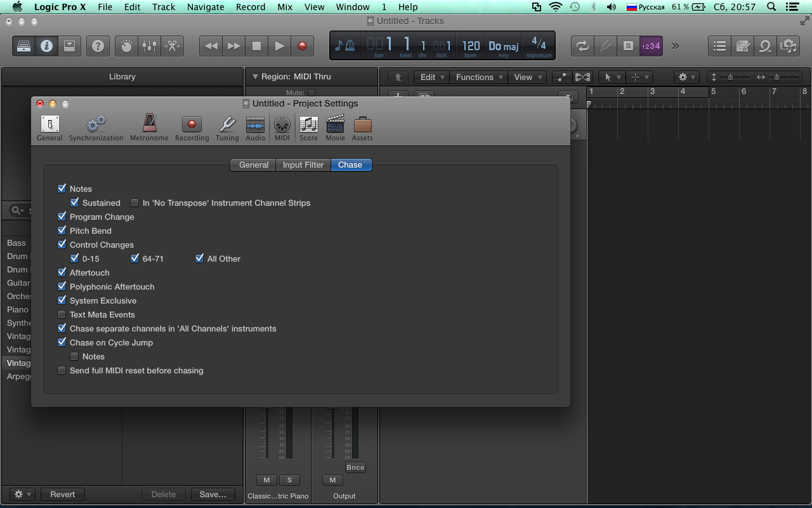Viewport: 812px width, 508px height.
Task: Collapse the Region: MIDI Thru disclosure triangle
Action: [x=256, y=77]
